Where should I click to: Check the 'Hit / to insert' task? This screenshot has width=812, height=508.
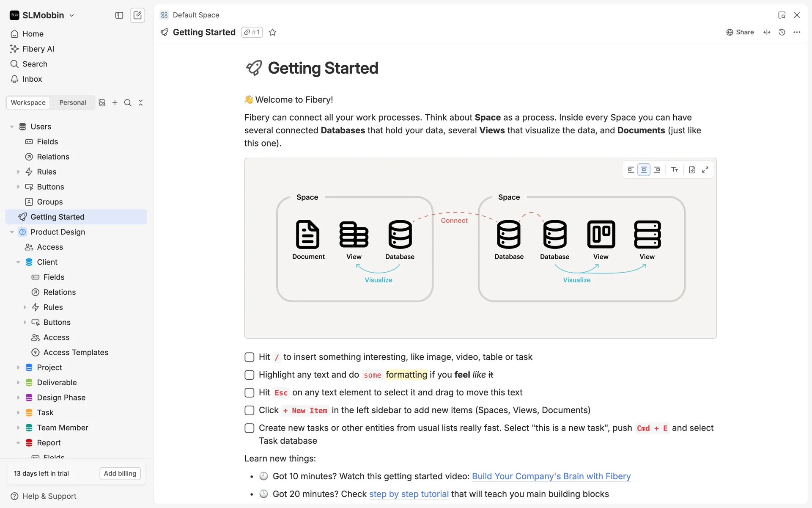coord(250,357)
